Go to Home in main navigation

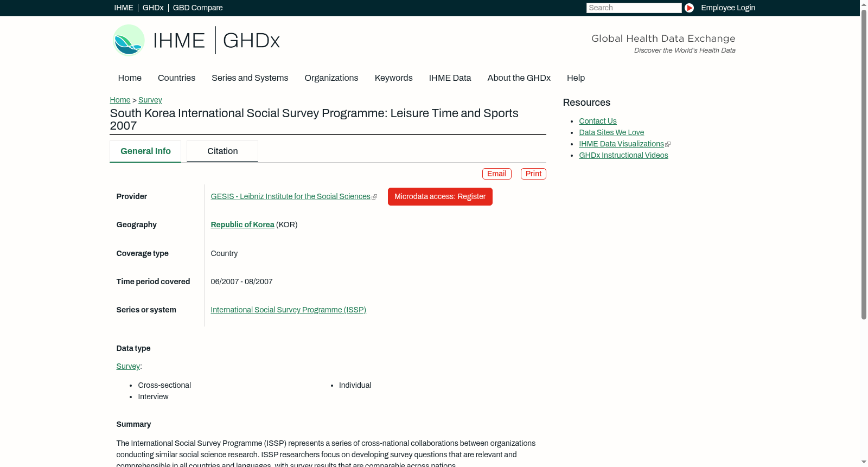pyautogui.click(x=130, y=78)
